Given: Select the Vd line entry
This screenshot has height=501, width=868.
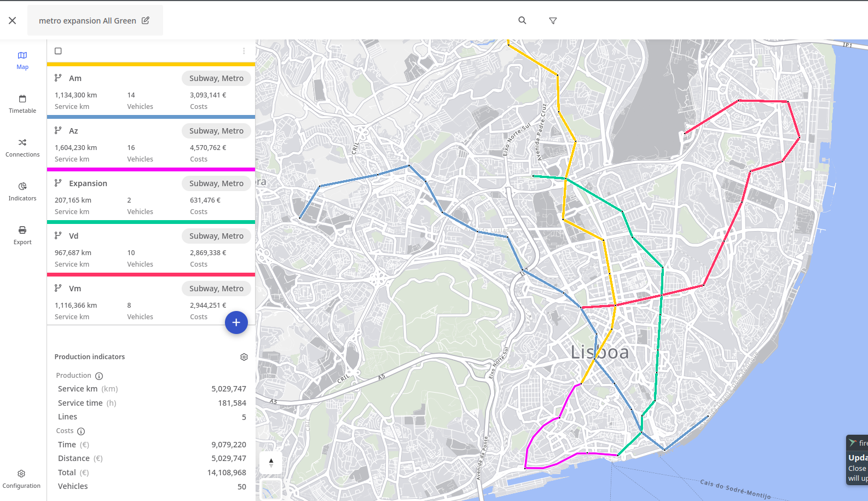Looking at the screenshot, I should (74, 236).
